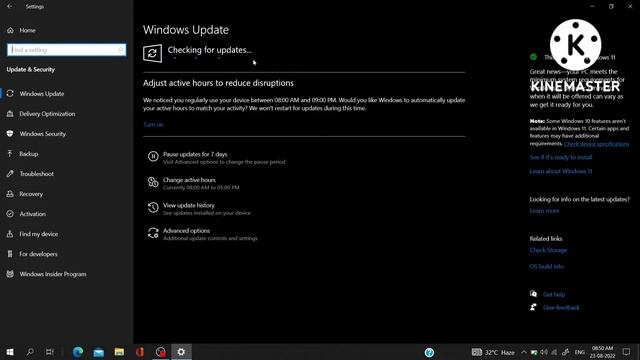The width and height of the screenshot is (640, 360).
Task: Open taskbar Search
Action: (30, 352)
